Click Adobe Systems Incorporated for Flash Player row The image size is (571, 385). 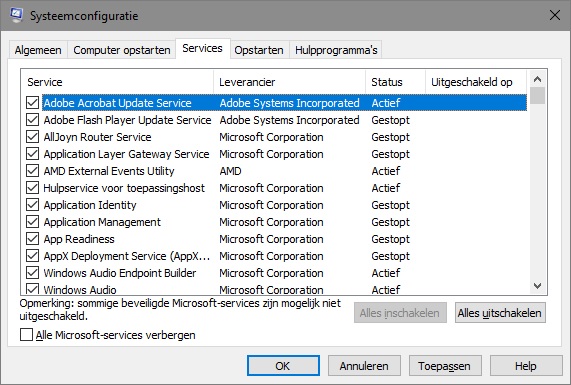click(x=290, y=120)
